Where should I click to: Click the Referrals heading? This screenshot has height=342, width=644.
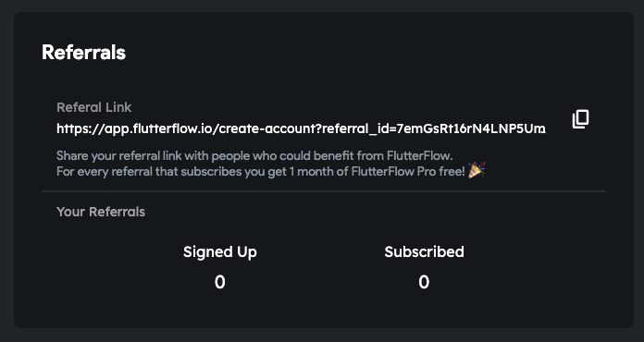point(84,53)
